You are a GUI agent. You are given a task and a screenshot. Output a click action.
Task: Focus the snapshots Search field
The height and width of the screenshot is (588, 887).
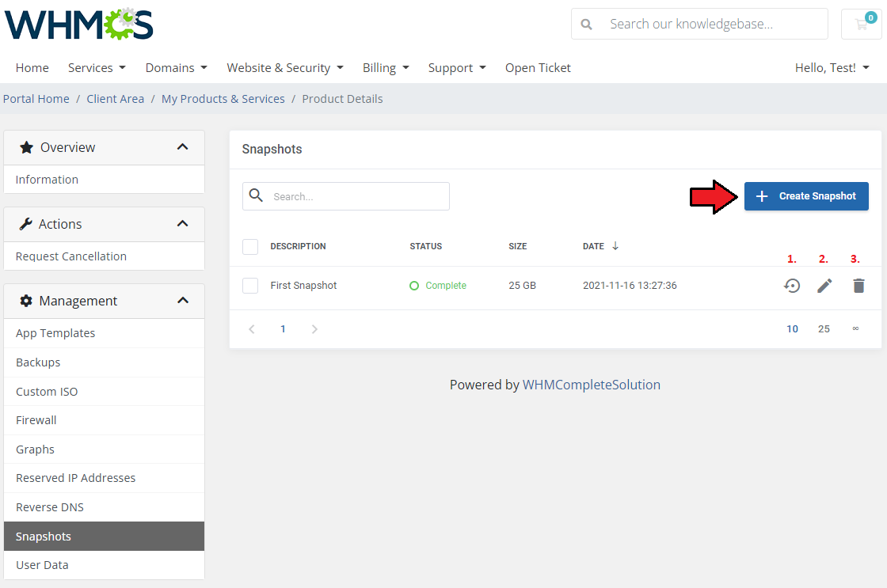tap(346, 196)
